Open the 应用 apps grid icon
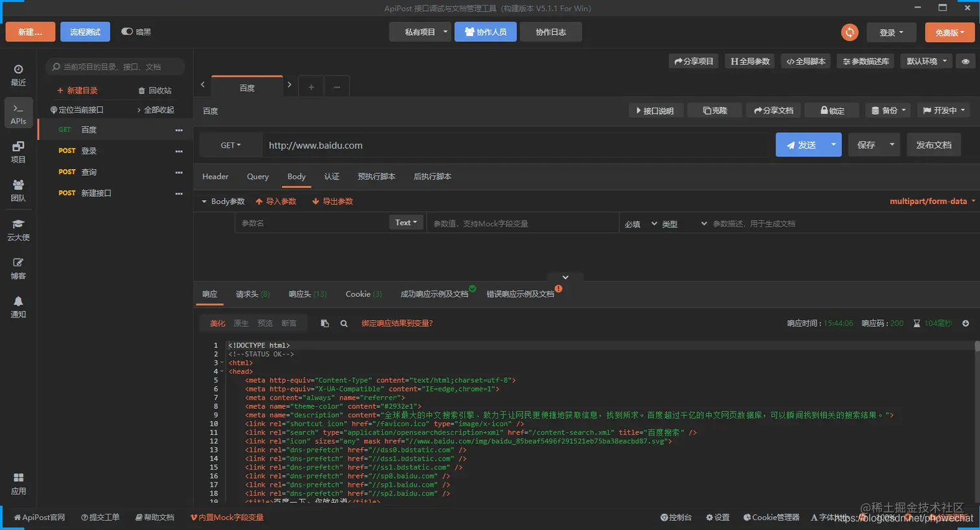Viewport: 980px width, 530px height. click(x=18, y=484)
